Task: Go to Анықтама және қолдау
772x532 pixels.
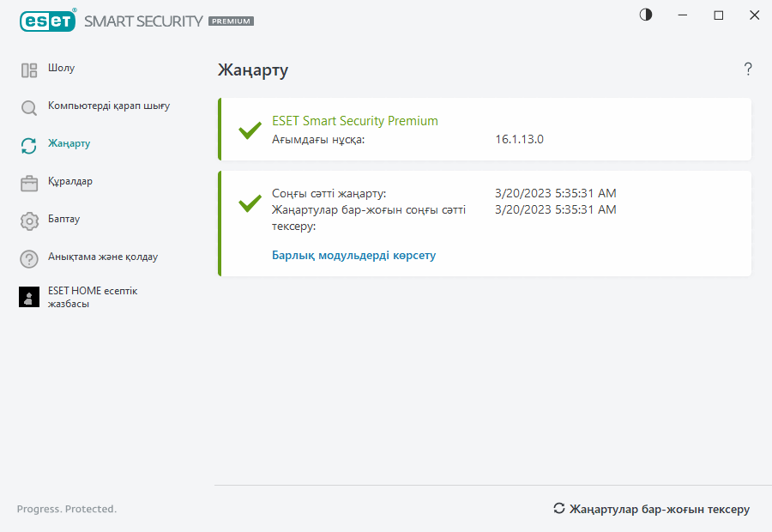Action: [x=103, y=257]
